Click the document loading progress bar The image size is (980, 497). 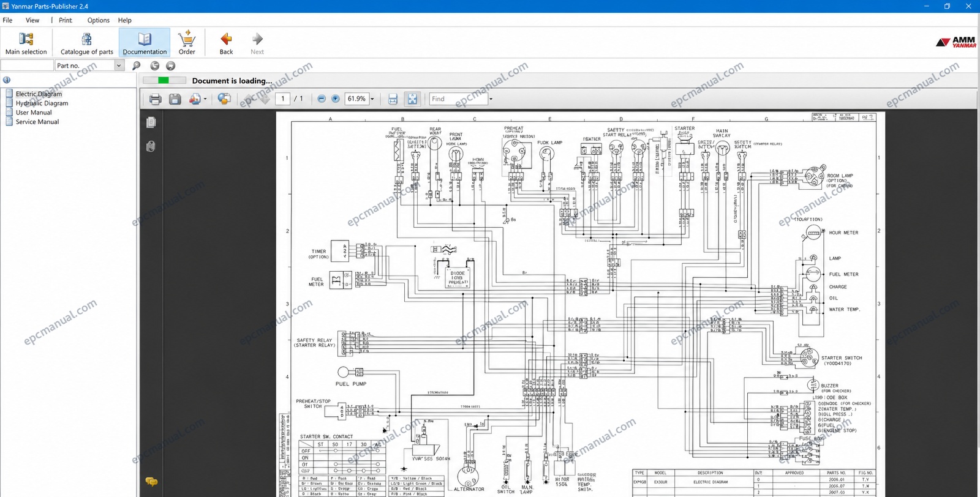click(164, 80)
